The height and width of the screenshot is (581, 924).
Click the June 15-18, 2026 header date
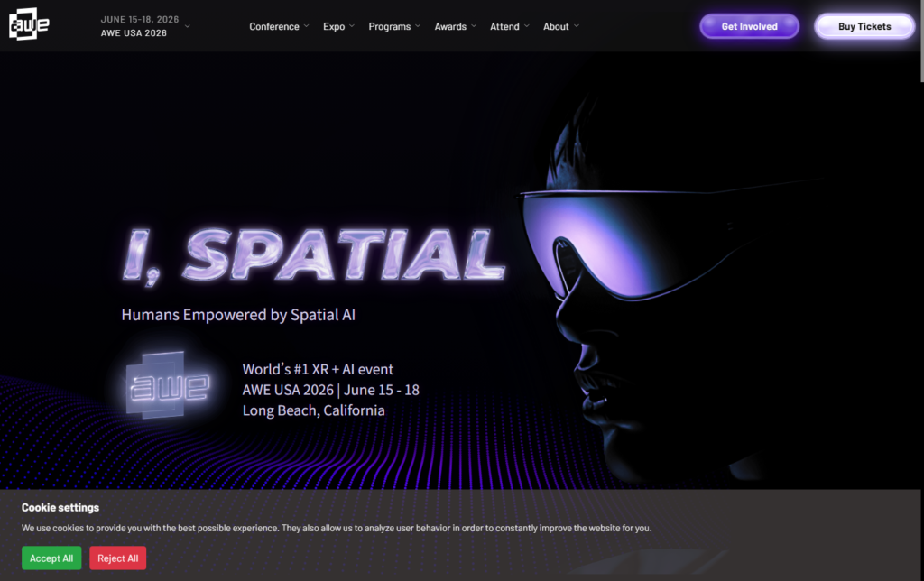140,19
